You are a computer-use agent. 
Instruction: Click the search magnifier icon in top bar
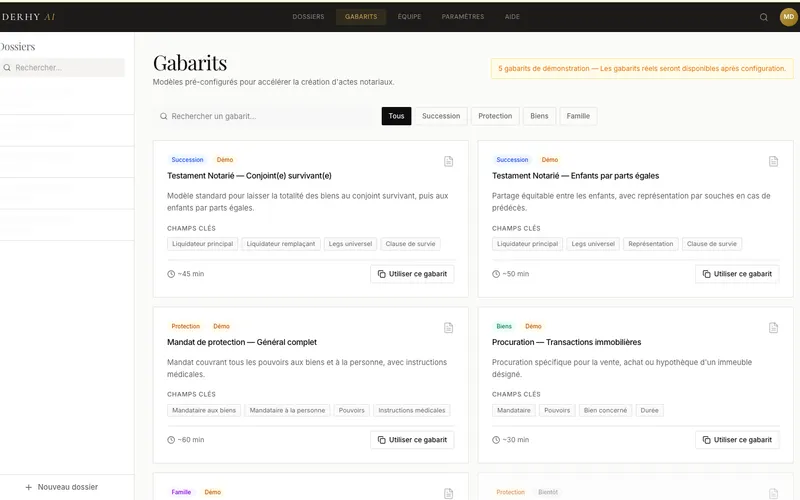click(764, 17)
